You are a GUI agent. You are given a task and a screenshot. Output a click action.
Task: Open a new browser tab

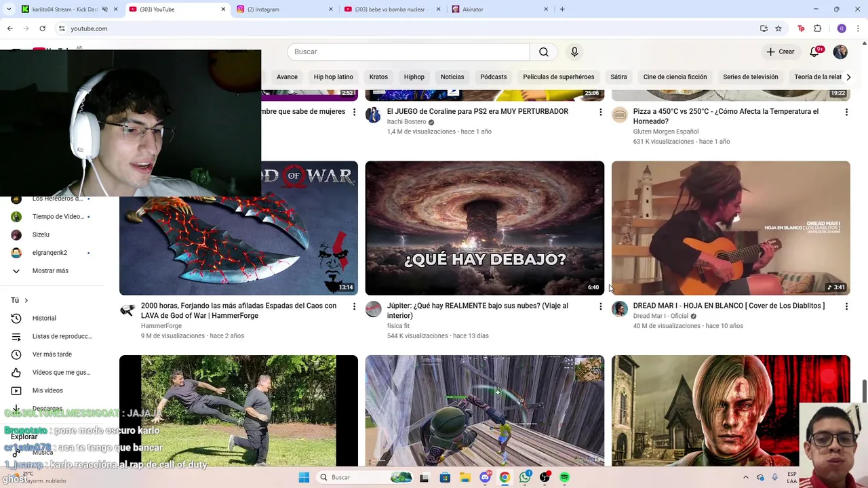[x=562, y=9]
